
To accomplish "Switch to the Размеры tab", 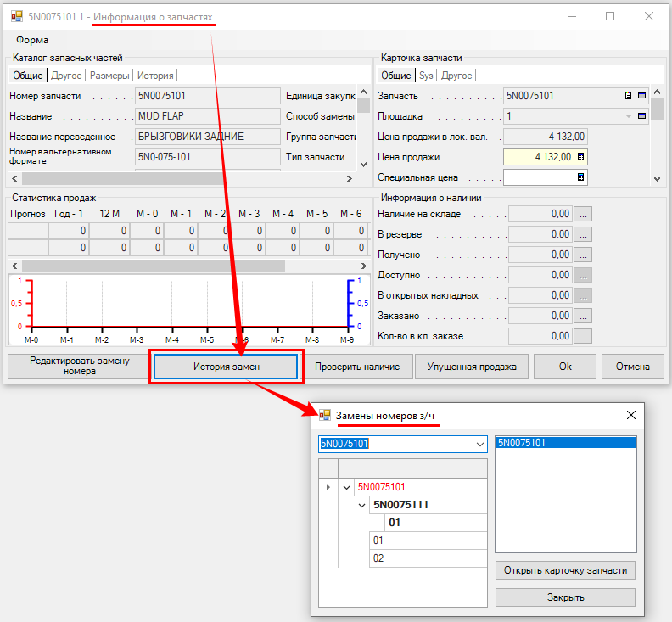I will click(109, 76).
